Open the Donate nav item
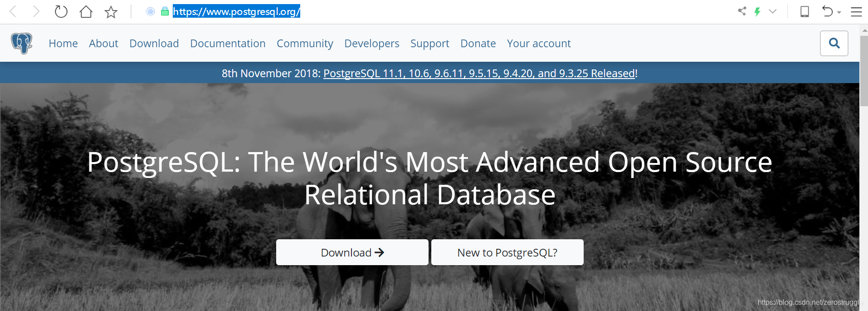The image size is (868, 311). tap(478, 44)
